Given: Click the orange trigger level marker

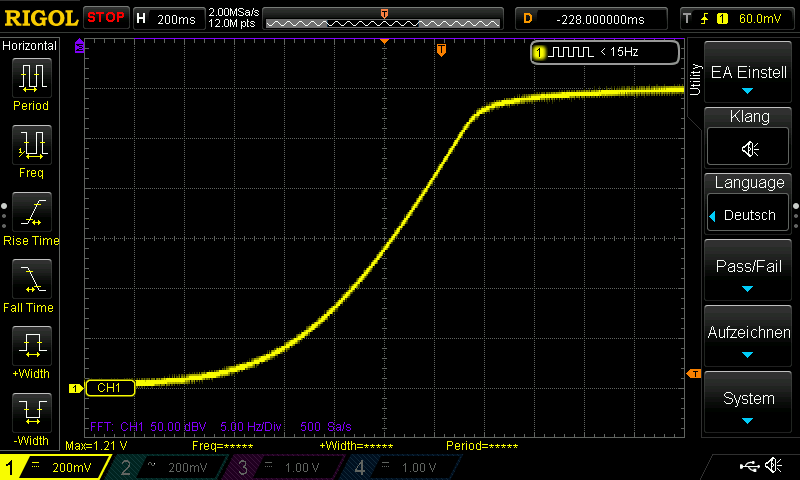Looking at the screenshot, I should tap(694, 374).
